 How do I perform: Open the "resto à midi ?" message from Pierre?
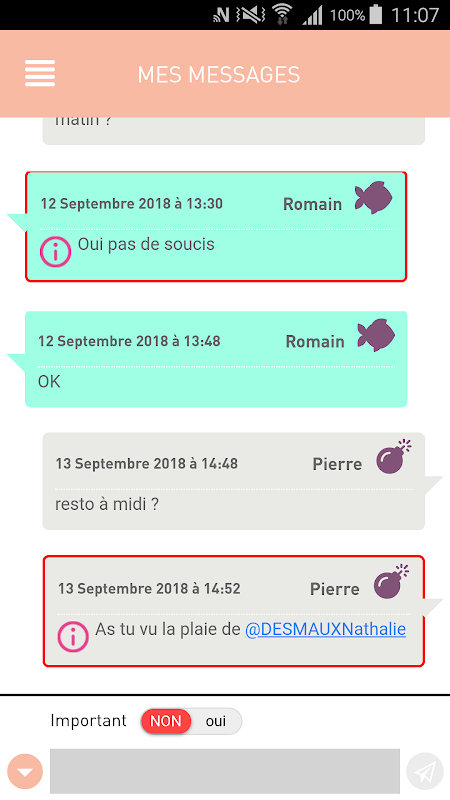tap(234, 481)
